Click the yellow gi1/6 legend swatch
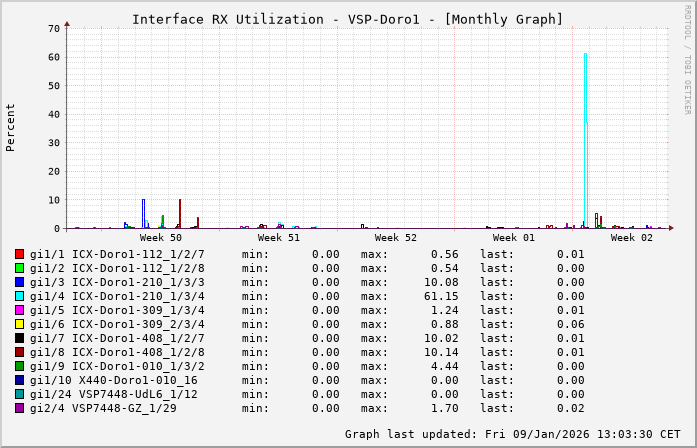Viewport: 697px width, 448px height. [20, 324]
